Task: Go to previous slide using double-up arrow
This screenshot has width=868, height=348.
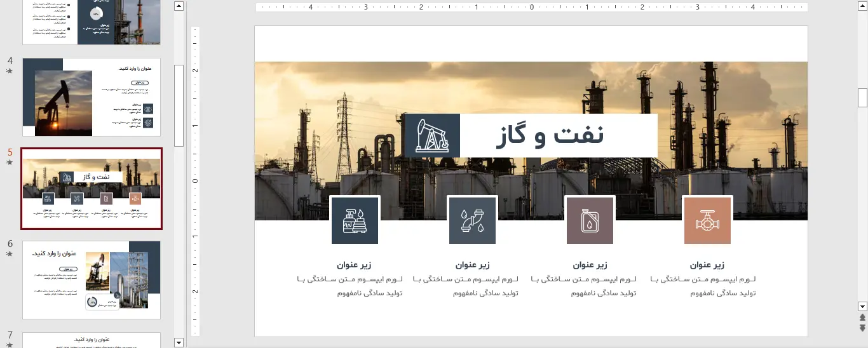Action: pyautogui.click(x=862, y=317)
